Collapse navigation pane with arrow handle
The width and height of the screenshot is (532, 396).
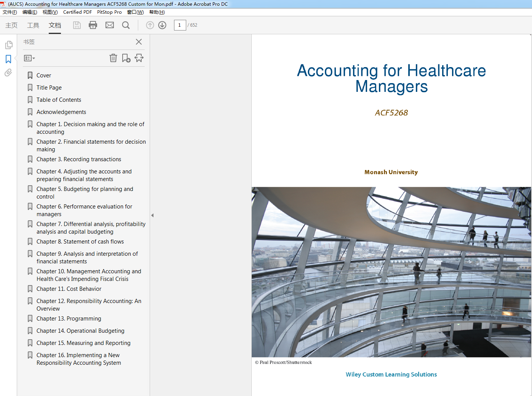point(152,215)
